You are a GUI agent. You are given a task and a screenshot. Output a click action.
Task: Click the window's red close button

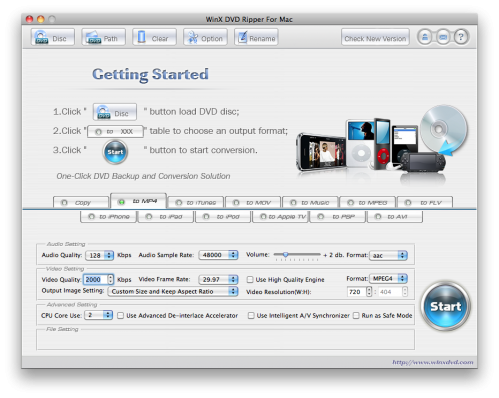29,19
